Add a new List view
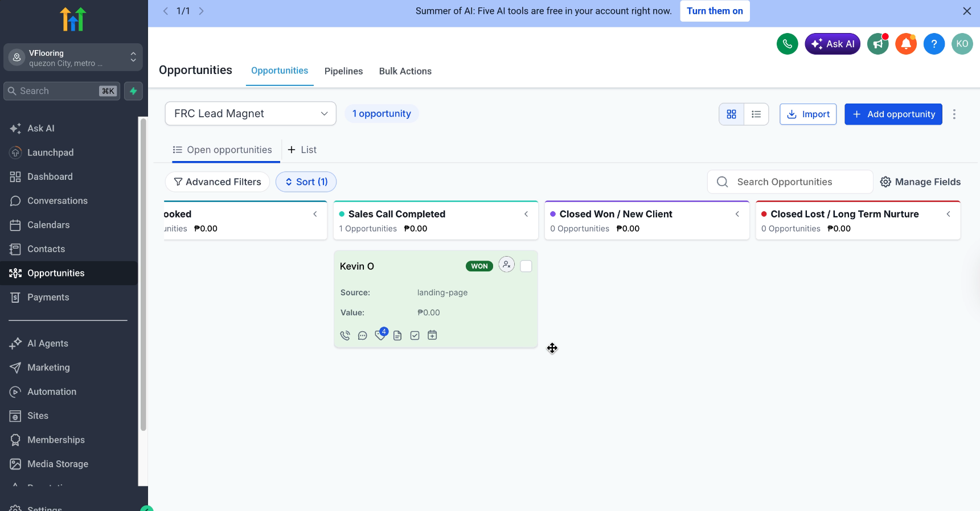Viewport: 980px width, 511px height. click(x=302, y=150)
